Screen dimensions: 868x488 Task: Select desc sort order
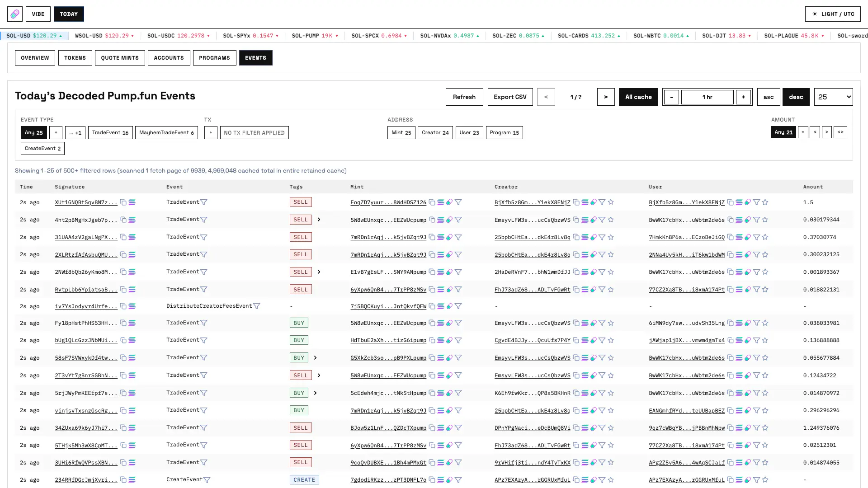point(796,97)
